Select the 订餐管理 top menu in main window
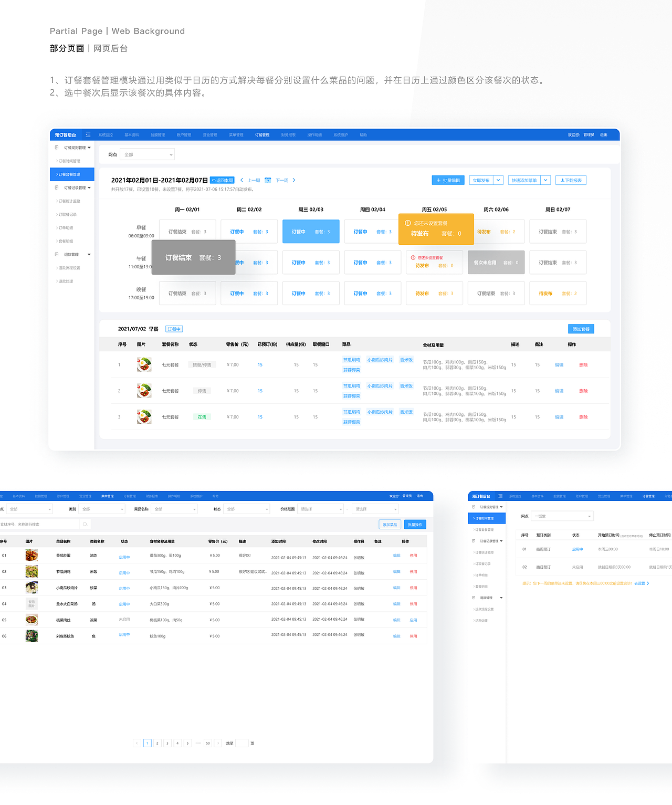Viewport: 672px width, 805px height. [x=262, y=135]
